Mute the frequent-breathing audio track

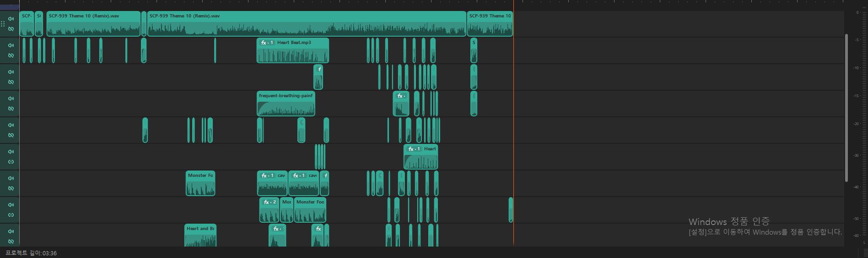click(x=11, y=99)
